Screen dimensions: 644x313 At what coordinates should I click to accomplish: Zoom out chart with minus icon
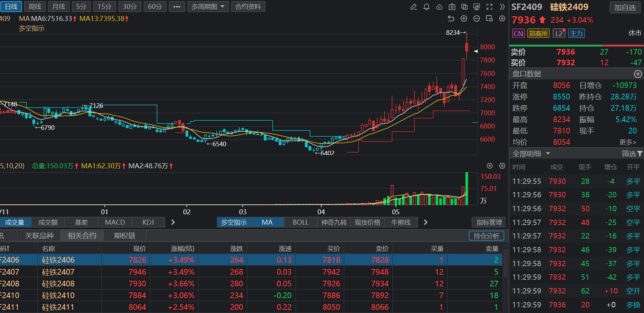(x=477, y=18)
